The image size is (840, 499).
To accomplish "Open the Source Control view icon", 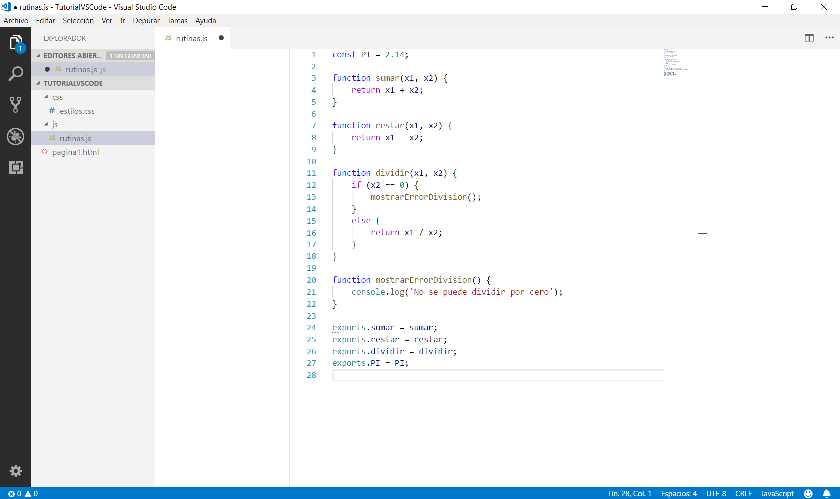I will coord(16,105).
